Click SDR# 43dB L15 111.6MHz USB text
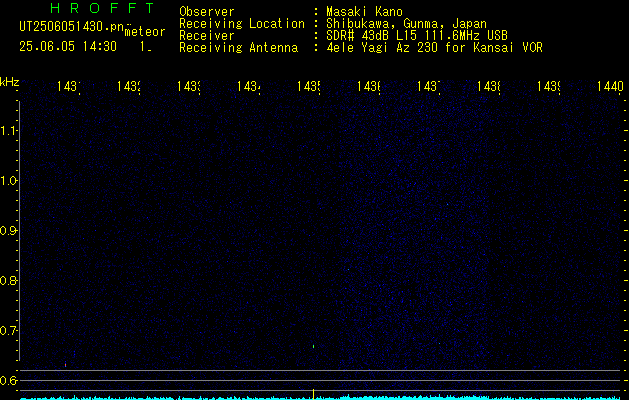This screenshot has width=629, height=400. pyautogui.click(x=417, y=36)
